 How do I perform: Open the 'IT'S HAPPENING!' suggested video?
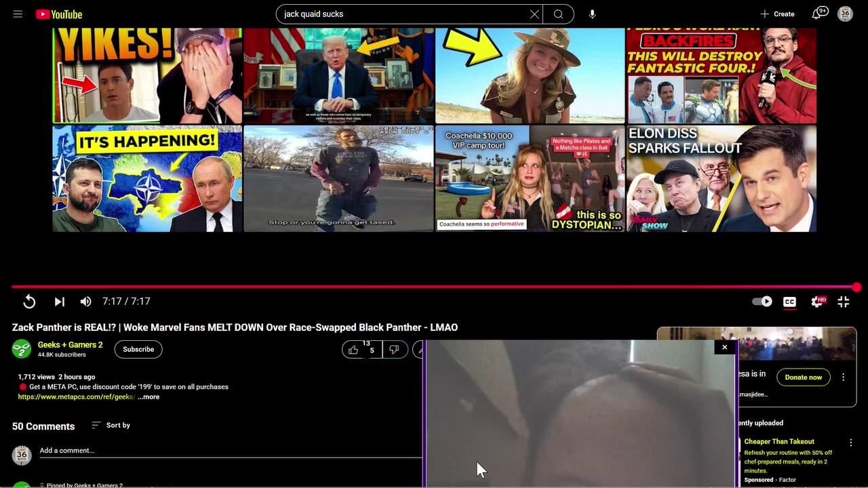(x=147, y=179)
